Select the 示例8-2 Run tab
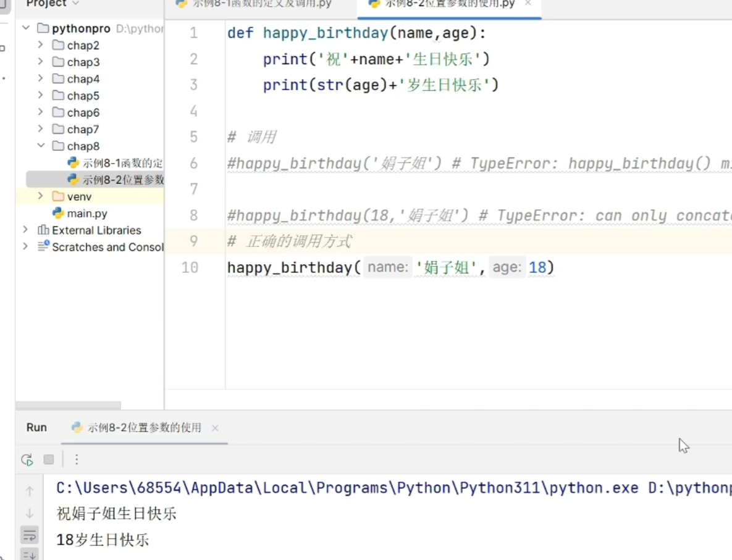Screen dimensions: 732x560 [x=137, y=427]
